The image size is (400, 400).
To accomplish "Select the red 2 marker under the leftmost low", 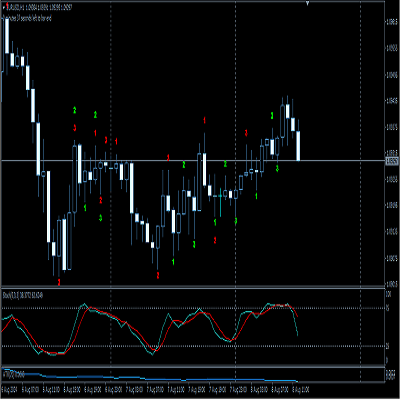I will click(59, 282).
